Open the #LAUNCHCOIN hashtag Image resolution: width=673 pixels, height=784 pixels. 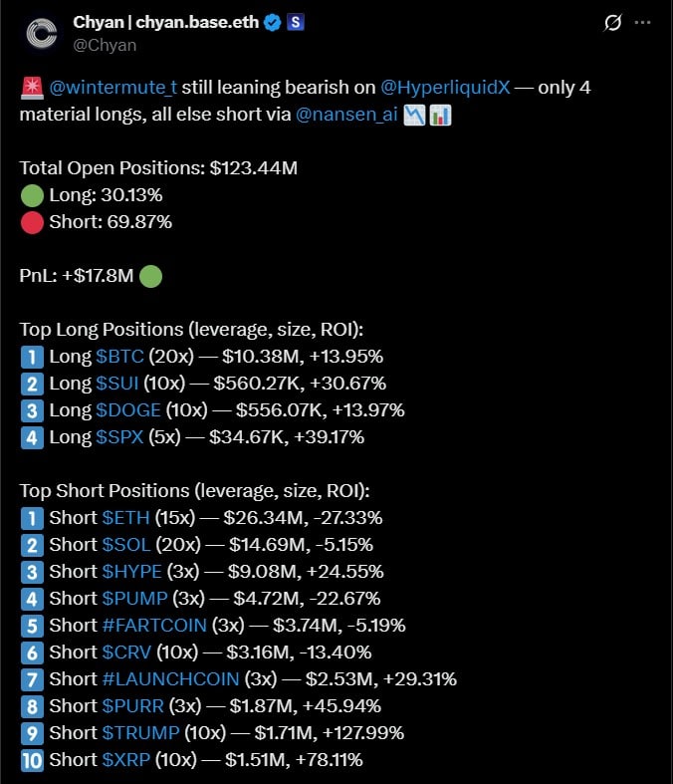point(170,679)
